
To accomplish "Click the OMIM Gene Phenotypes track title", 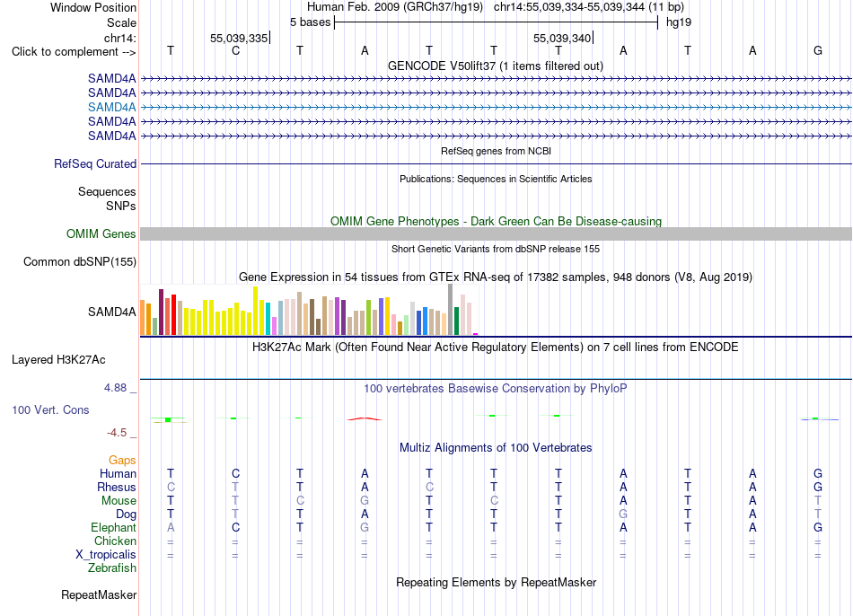I will click(496, 221).
